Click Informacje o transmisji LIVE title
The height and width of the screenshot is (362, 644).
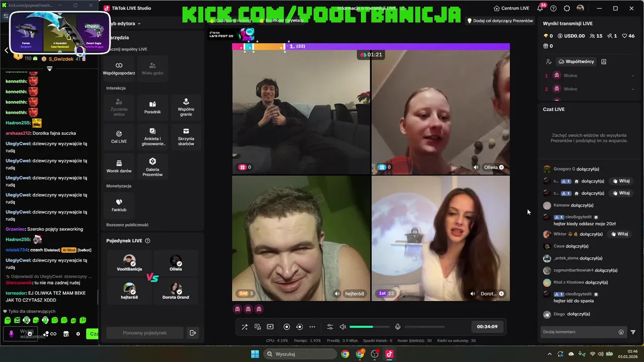coord(367,9)
